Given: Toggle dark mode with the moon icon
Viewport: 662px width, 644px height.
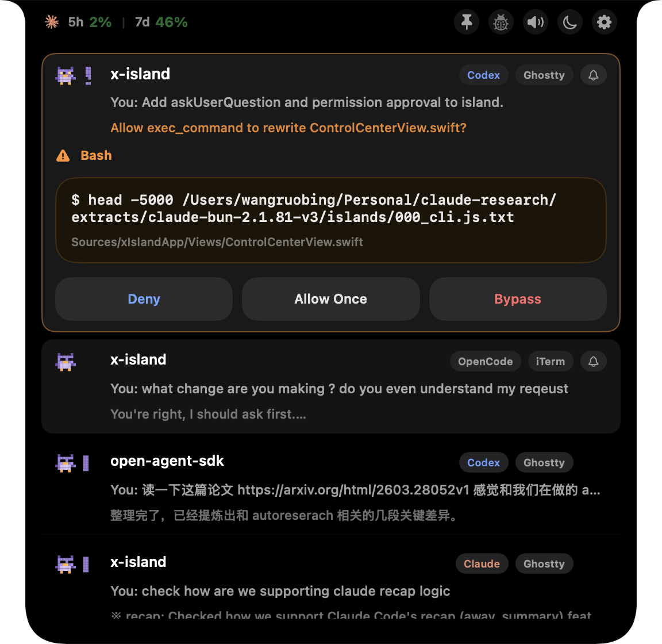Looking at the screenshot, I should point(569,22).
